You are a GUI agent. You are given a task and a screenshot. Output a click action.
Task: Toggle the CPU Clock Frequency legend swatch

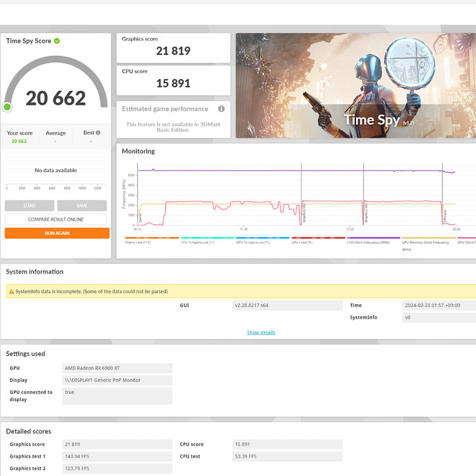pos(373,238)
